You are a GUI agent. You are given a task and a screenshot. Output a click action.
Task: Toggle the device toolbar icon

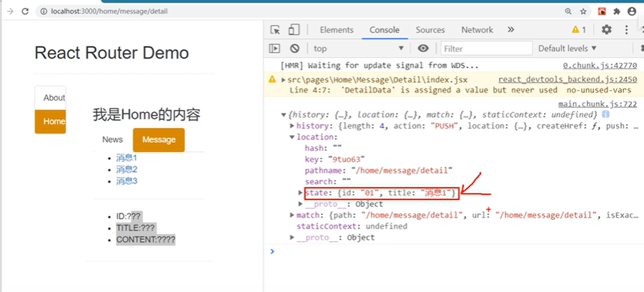(x=294, y=30)
